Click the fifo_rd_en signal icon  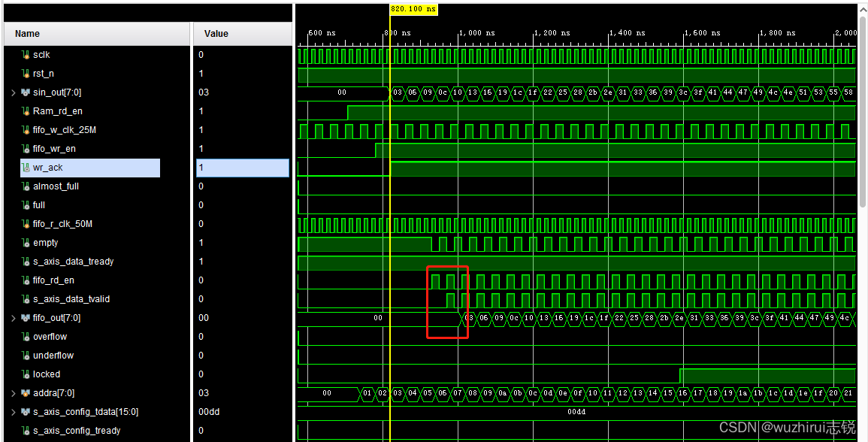(x=26, y=281)
